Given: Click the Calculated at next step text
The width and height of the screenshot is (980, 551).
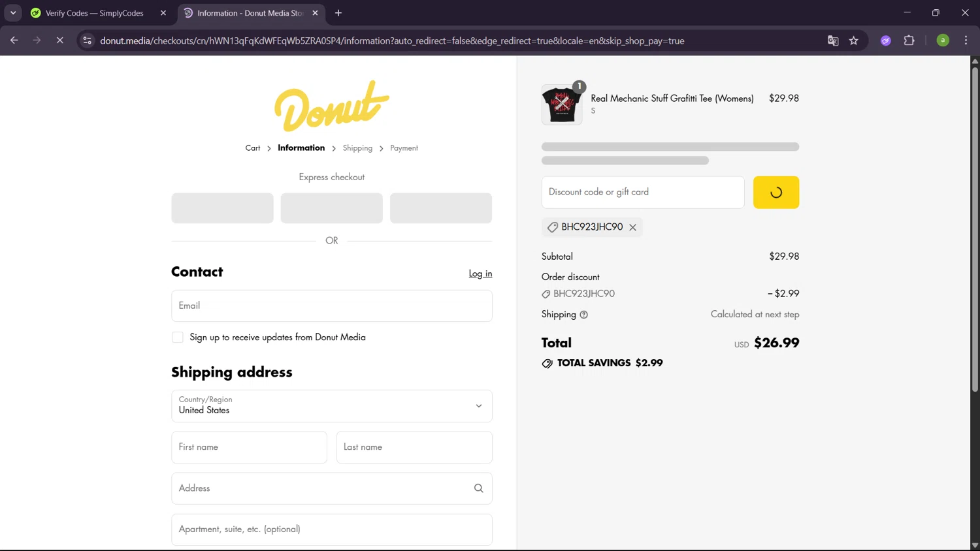Looking at the screenshot, I should point(755,315).
